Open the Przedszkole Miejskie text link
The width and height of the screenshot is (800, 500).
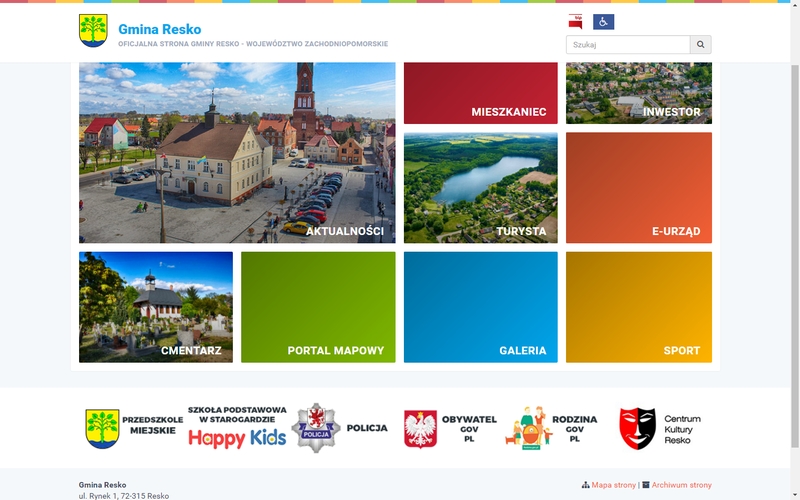153,425
